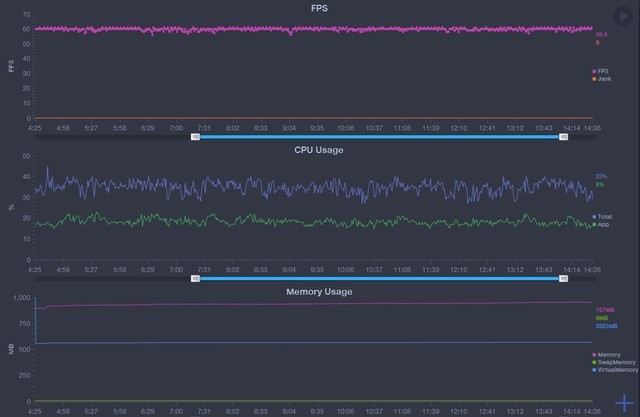Toggle the FPS series in legend
This screenshot has width=640, height=417.
pyautogui.click(x=603, y=71)
